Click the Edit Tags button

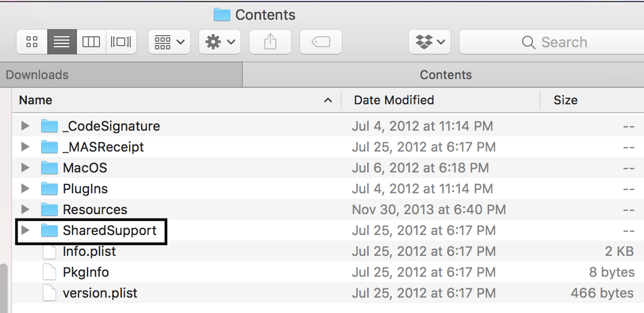tap(321, 42)
